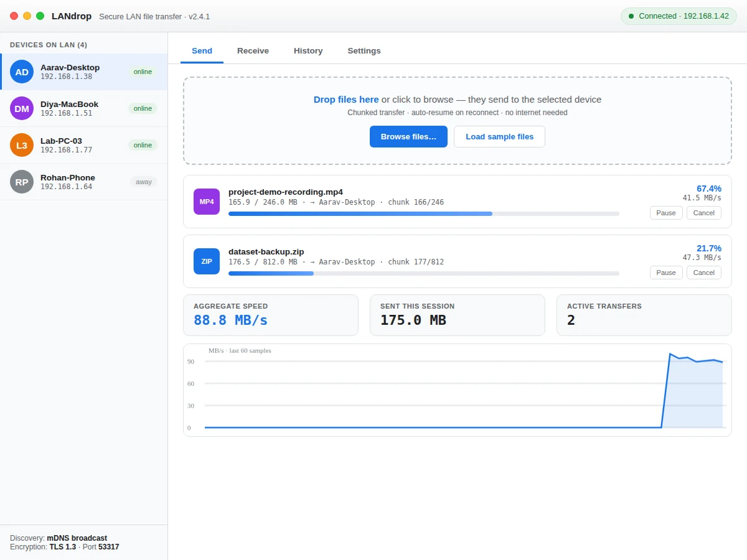
Task: Click IP address 192.168.1.38
Action: coord(66,77)
